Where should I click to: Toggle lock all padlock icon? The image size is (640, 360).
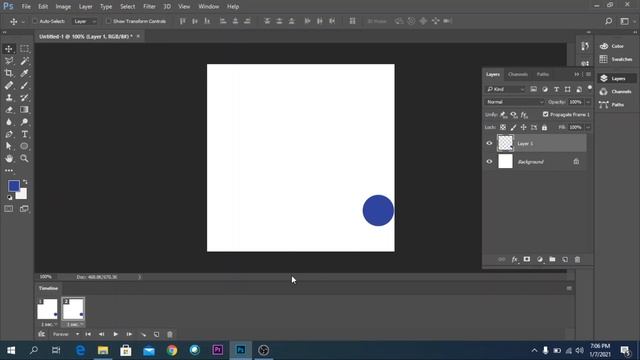tap(544, 127)
